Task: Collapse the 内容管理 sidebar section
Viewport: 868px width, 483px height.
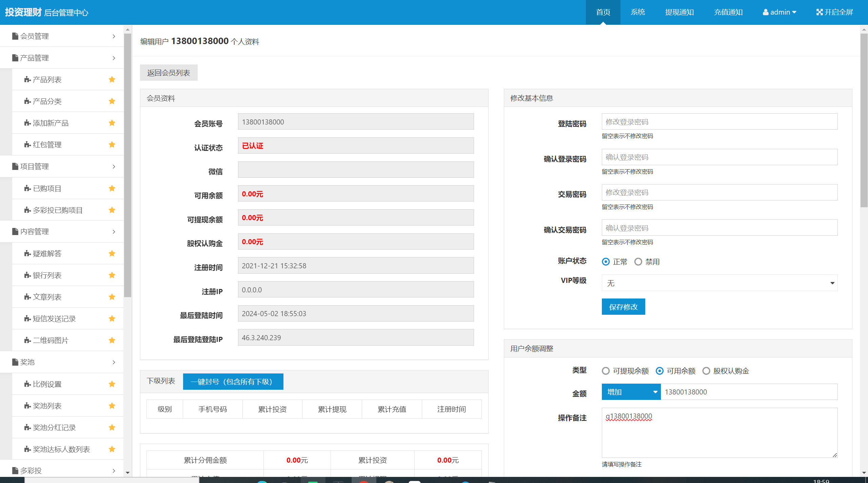Action: tap(62, 231)
